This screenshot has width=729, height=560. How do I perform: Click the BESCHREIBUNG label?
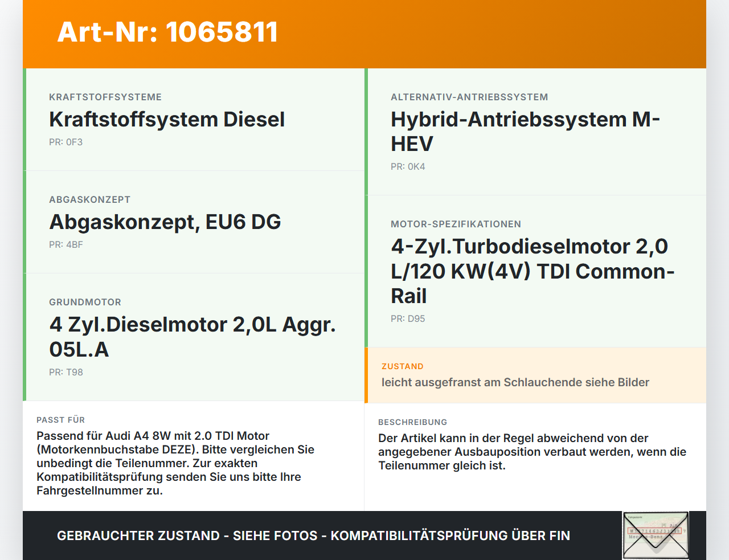[412, 422]
